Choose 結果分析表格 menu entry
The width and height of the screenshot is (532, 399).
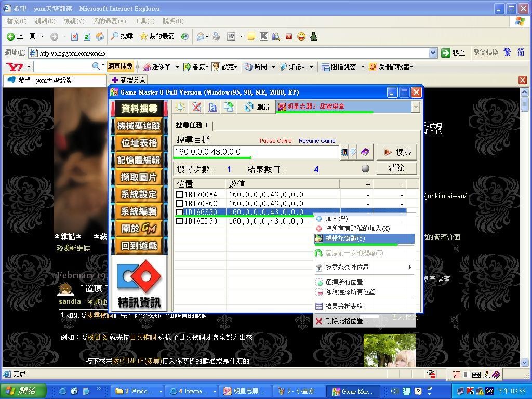pyautogui.click(x=364, y=307)
